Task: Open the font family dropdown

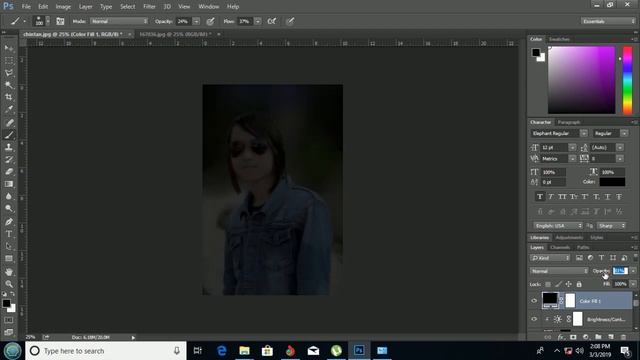Action: (584, 133)
